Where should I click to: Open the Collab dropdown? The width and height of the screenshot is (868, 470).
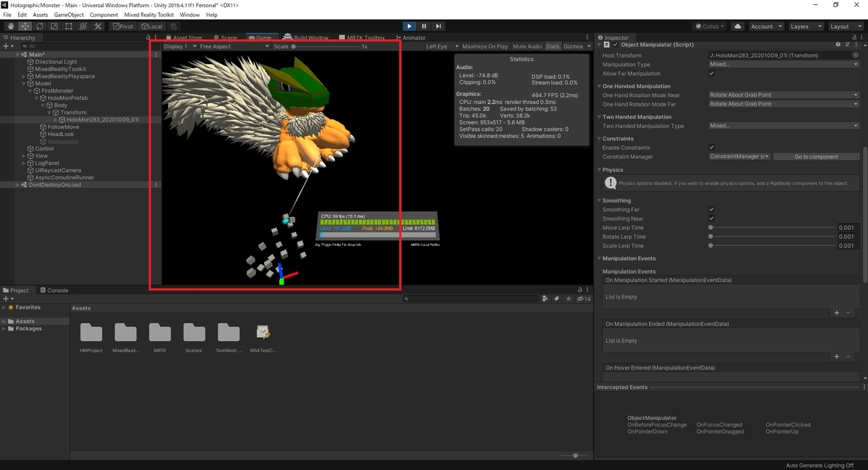710,26
